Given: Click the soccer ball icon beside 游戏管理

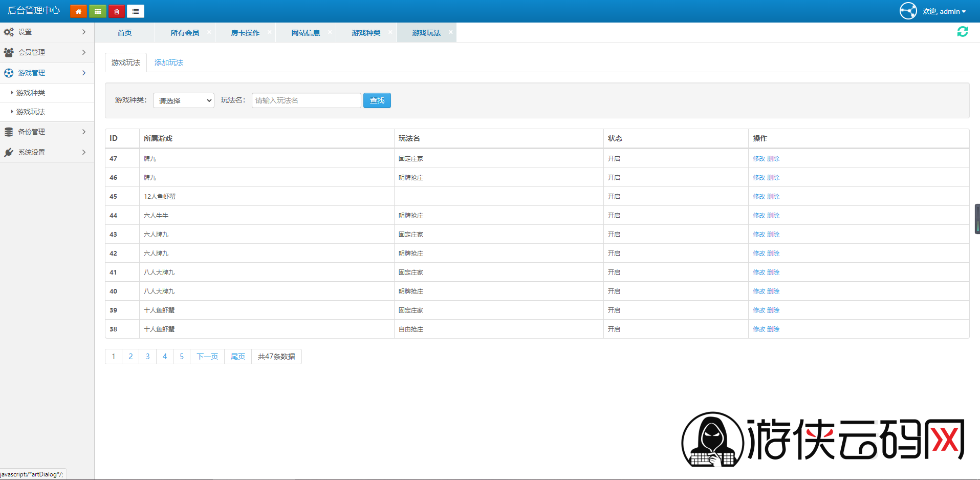Looking at the screenshot, I should click(9, 73).
